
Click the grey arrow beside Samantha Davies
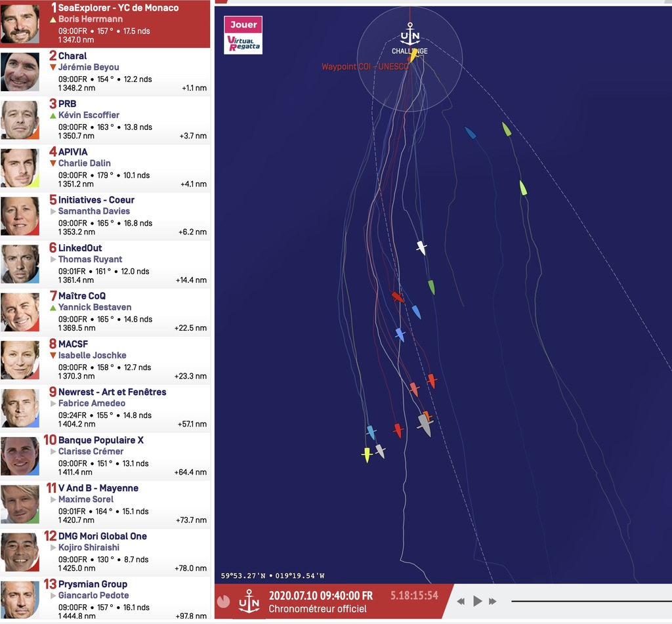(53, 211)
